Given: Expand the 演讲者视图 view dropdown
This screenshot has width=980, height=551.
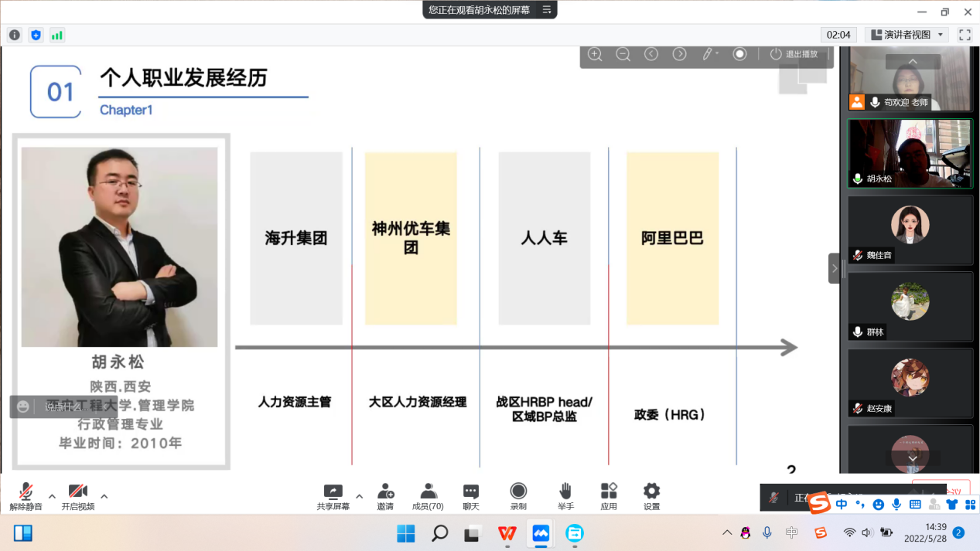Looking at the screenshot, I should coord(907,35).
